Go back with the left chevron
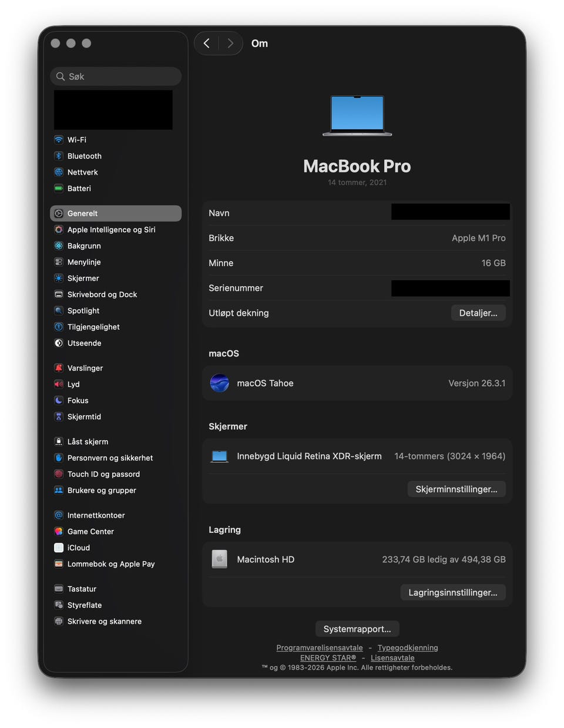Screen dimensions: 564x728 coord(207,43)
